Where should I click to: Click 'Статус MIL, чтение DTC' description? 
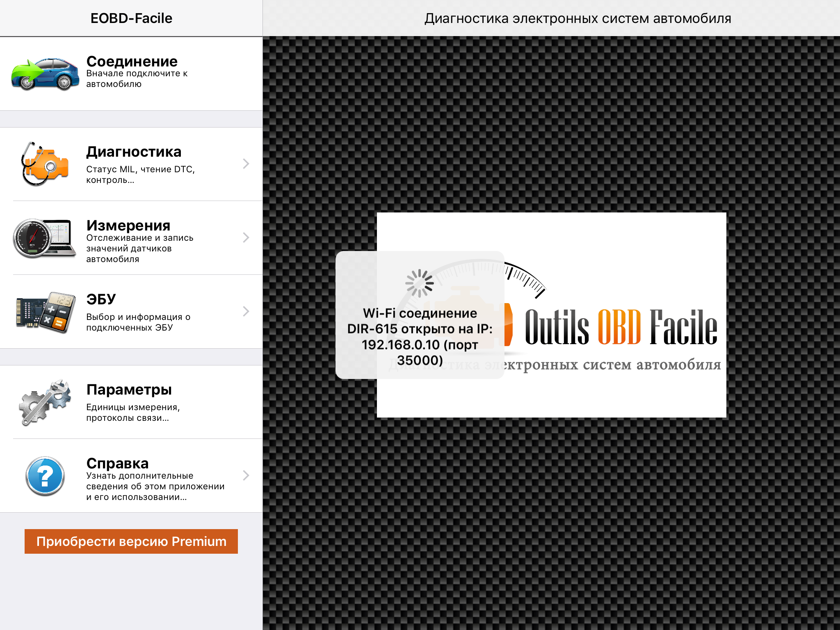141,175
